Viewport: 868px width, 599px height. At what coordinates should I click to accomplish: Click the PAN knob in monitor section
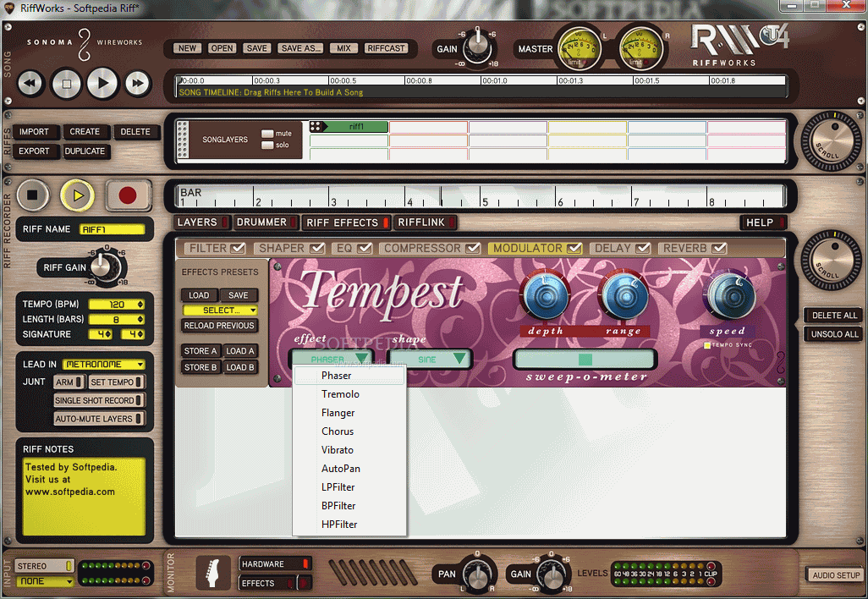[476, 574]
